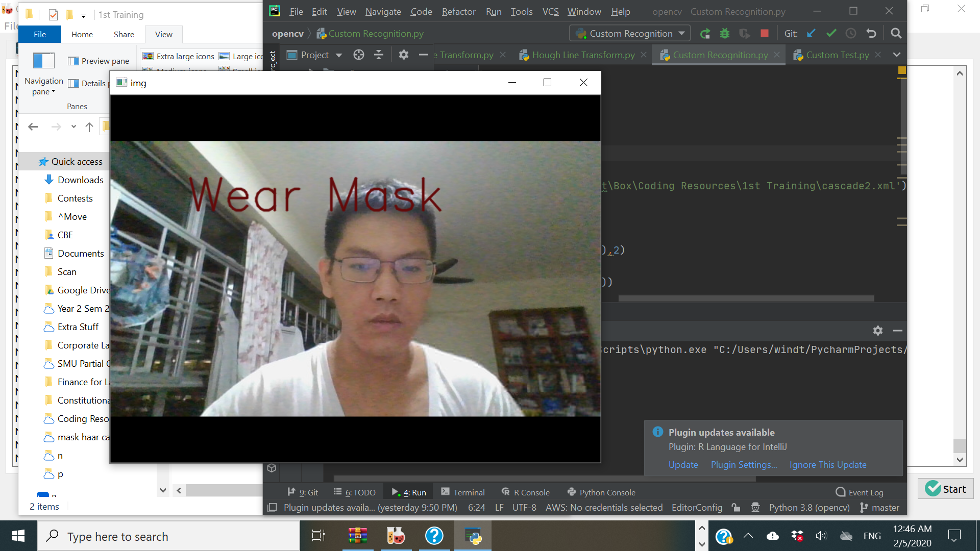
Task: Show hidden system tray icons chevron
Action: coord(748,536)
